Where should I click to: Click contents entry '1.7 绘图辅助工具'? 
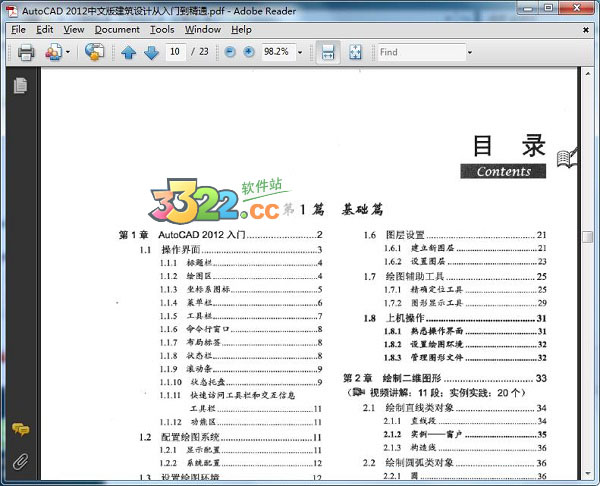coord(455,276)
